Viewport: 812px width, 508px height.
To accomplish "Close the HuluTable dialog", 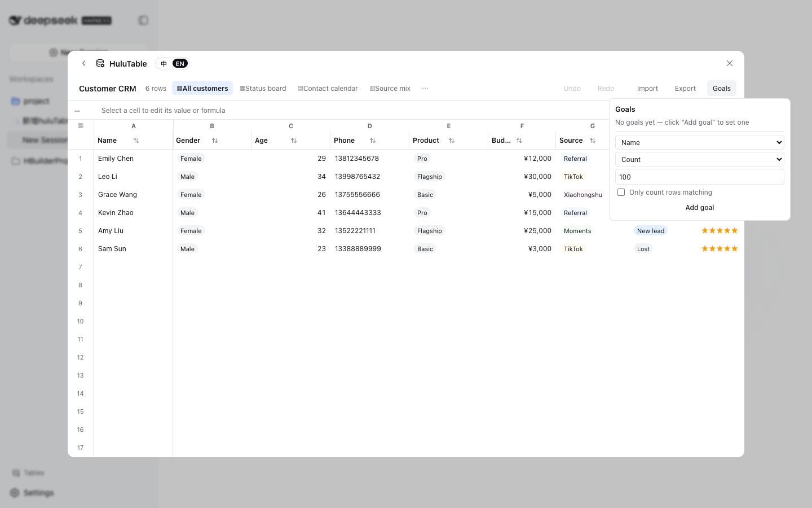I will 730,63.
